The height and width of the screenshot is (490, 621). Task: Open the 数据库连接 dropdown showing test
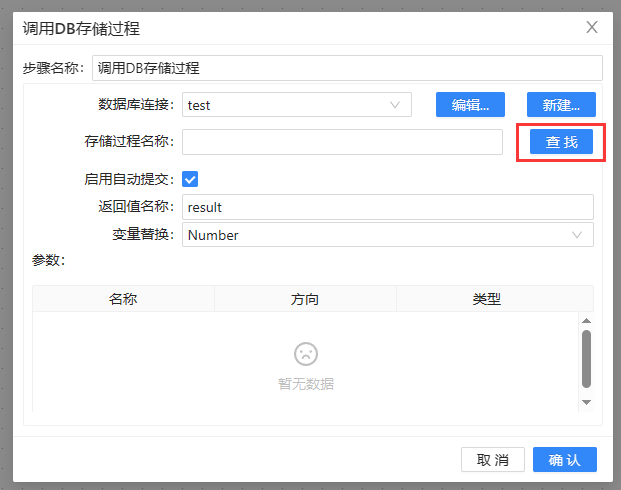[x=296, y=104]
